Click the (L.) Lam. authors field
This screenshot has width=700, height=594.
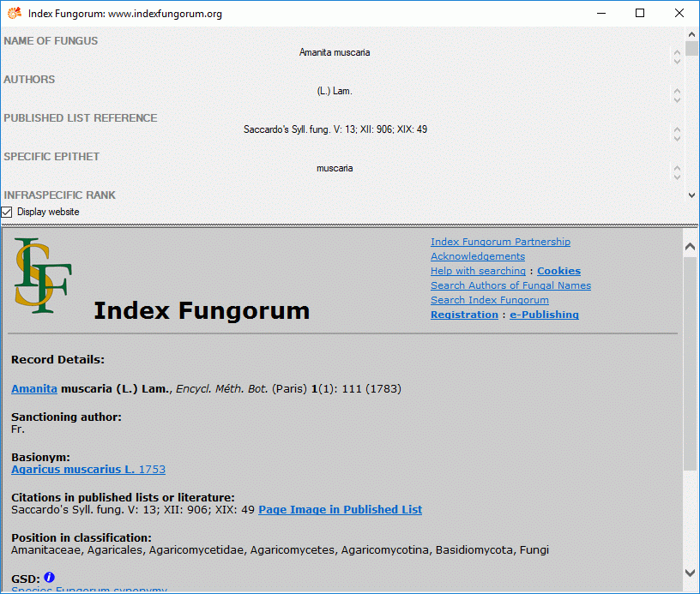point(335,91)
